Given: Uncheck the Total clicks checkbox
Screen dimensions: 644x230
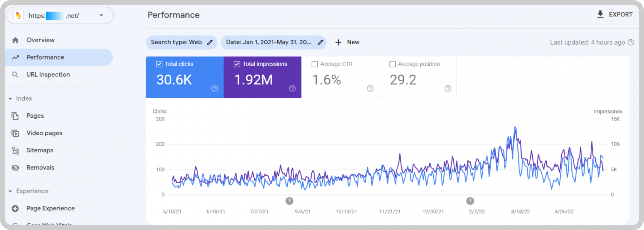Looking at the screenshot, I should [x=159, y=64].
